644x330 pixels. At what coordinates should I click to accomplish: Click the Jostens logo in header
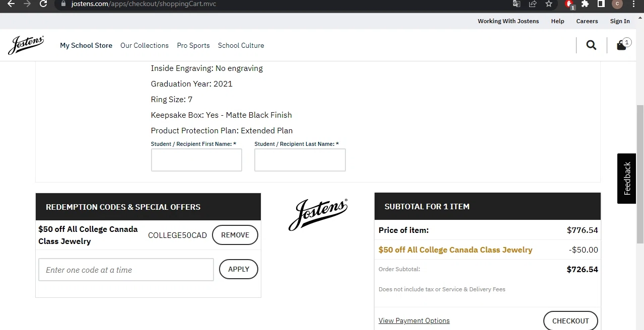pyautogui.click(x=26, y=45)
